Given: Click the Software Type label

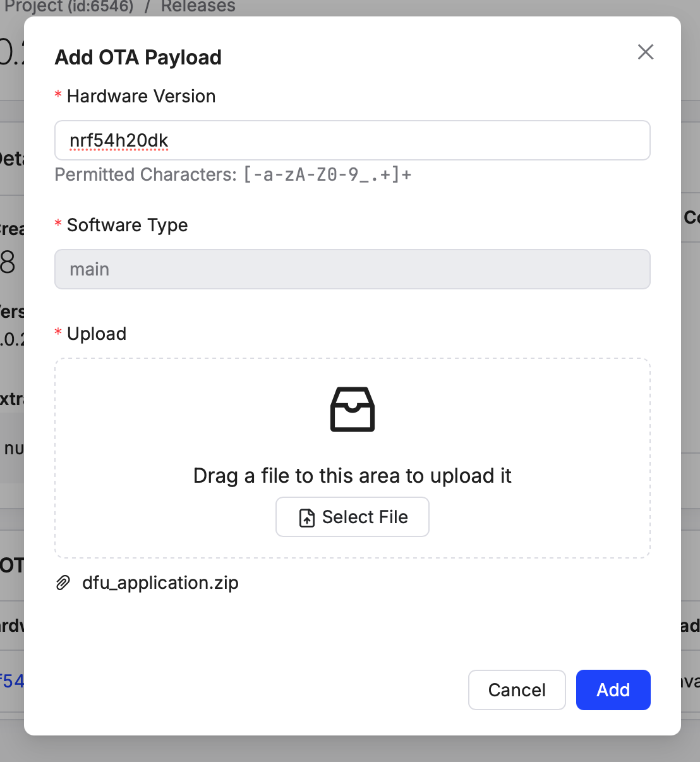Looking at the screenshot, I should pyautogui.click(x=127, y=225).
